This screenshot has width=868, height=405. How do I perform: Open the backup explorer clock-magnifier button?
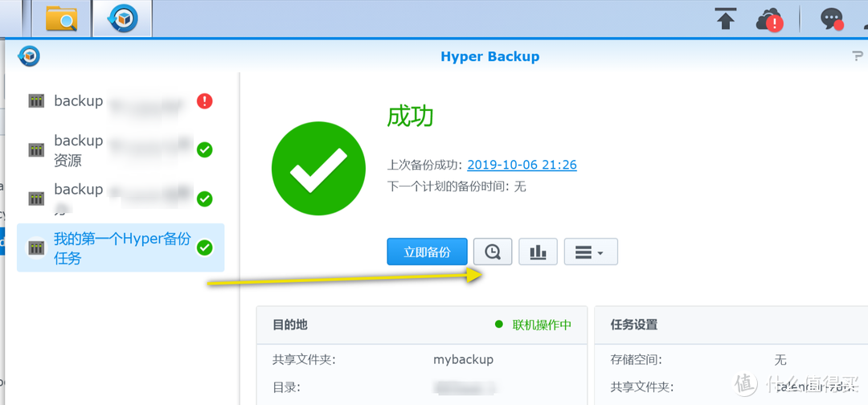(493, 252)
